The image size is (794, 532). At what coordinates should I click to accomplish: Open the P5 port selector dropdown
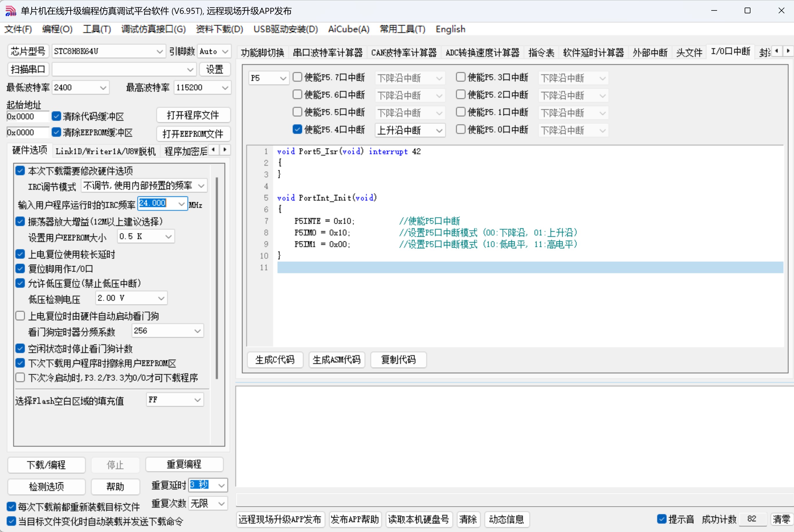tap(269, 78)
